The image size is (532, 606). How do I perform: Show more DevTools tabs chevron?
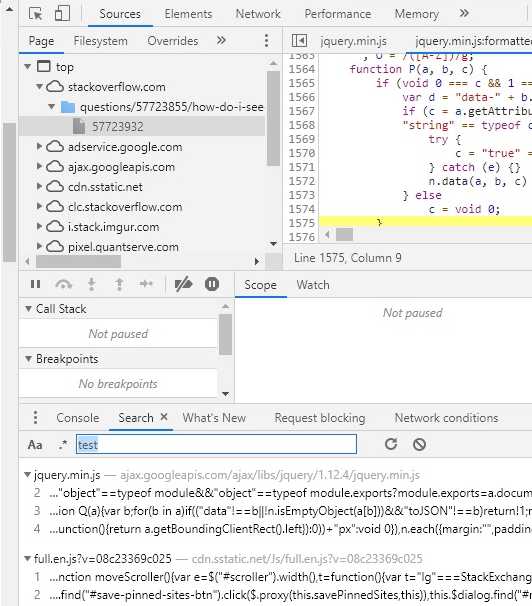click(x=464, y=14)
